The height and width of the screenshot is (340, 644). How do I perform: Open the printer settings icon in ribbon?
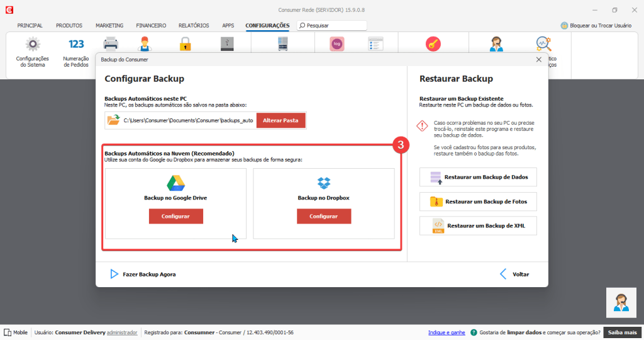111,43
